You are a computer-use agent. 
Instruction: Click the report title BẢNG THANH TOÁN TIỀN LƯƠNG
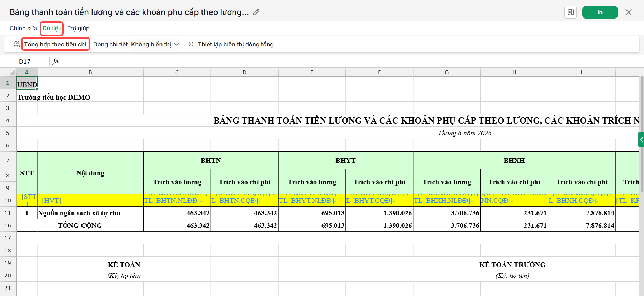coord(426,120)
